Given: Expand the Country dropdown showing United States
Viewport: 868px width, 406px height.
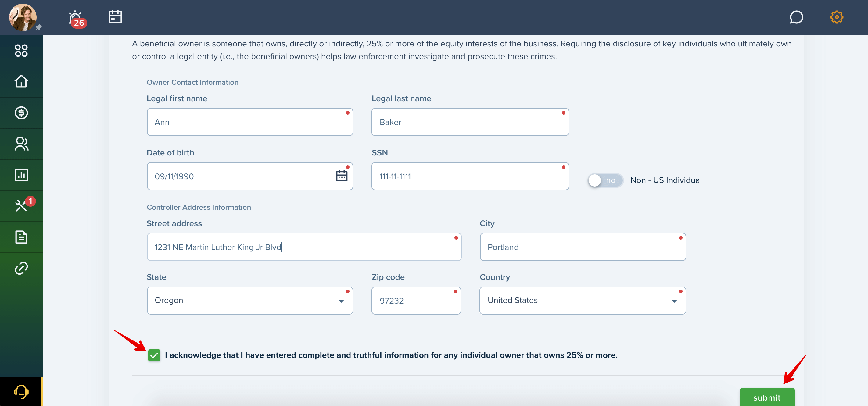Looking at the screenshot, I should (x=583, y=300).
